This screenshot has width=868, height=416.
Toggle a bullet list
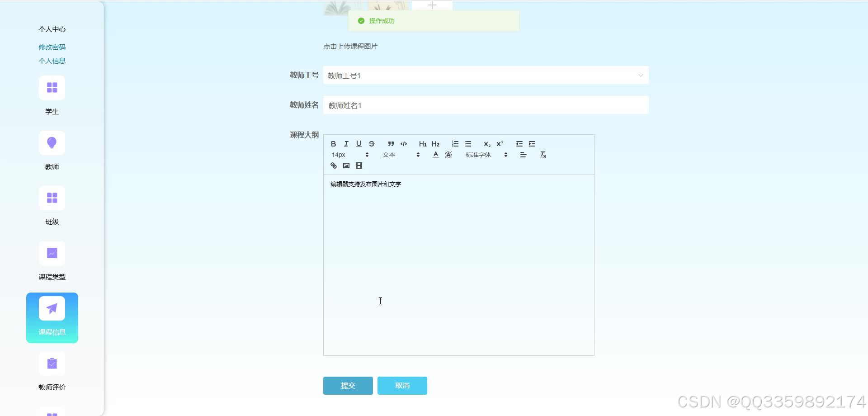pos(467,144)
